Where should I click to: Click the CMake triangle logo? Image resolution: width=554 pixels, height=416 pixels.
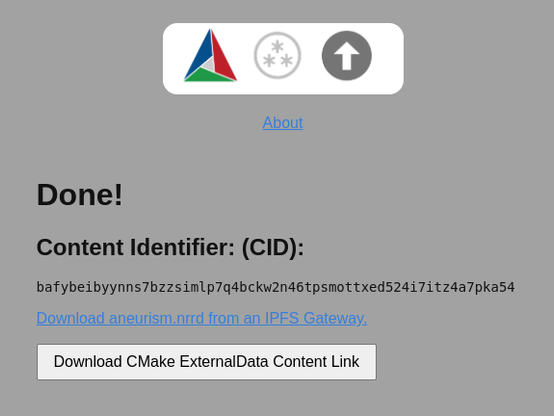point(211,55)
